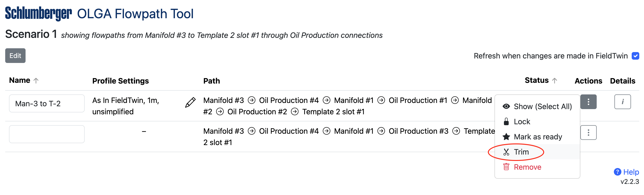Open the second row's actions three-dot menu
This screenshot has width=644, height=195.
pyautogui.click(x=588, y=133)
